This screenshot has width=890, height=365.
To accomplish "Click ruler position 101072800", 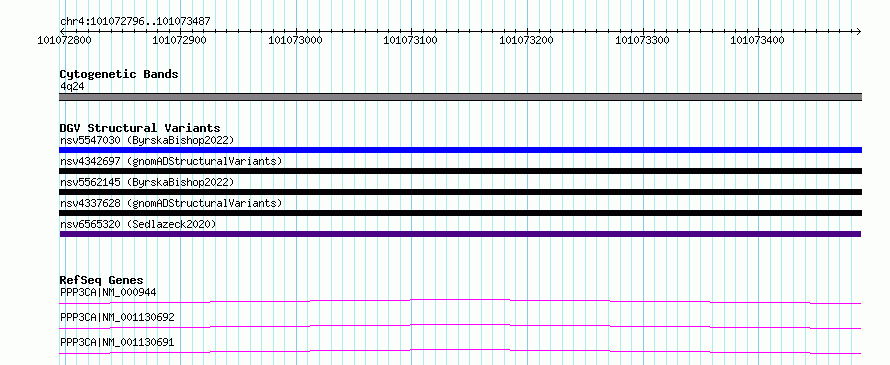I will pyautogui.click(x=64, y=40).
